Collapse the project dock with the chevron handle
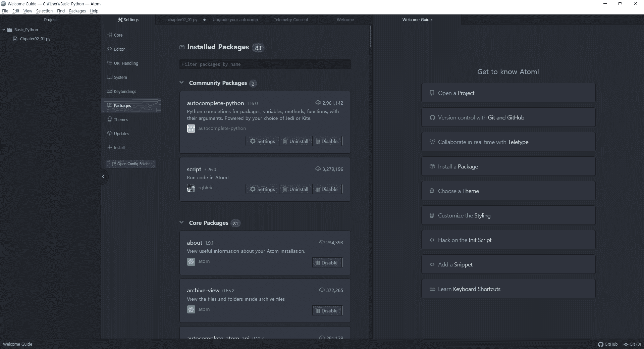 point(103,177)
